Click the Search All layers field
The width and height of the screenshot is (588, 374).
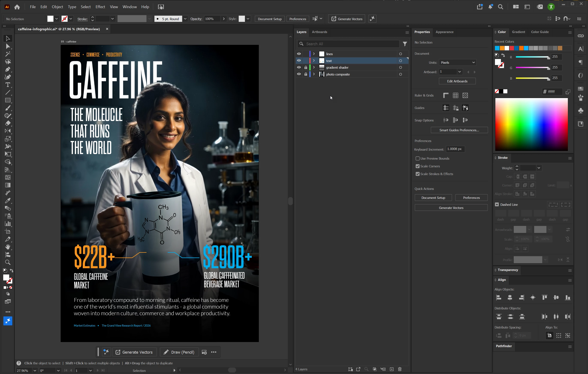pyautogui.click(x=349, y=44)
